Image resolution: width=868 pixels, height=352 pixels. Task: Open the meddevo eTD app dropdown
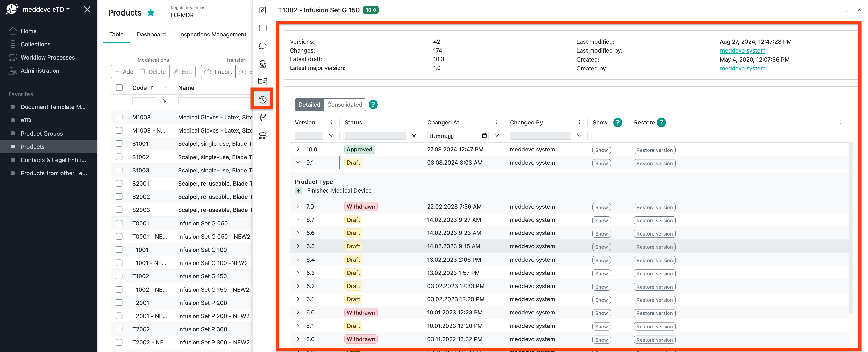[46, 10]
